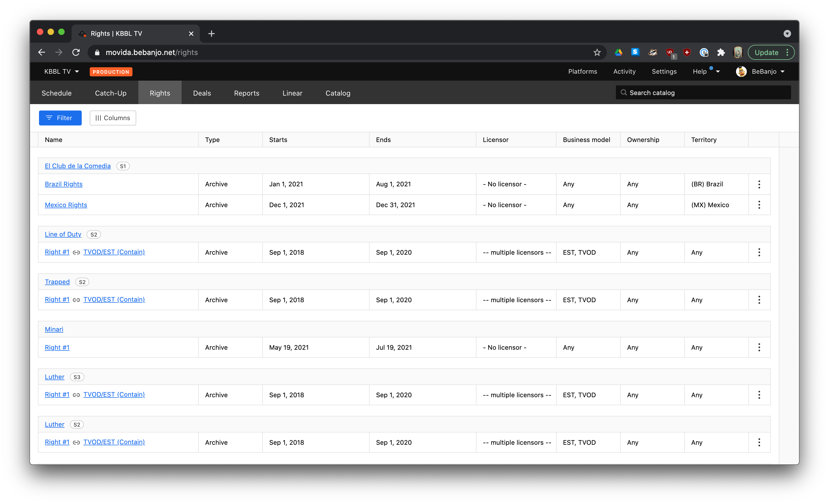This screenshot has height=504, width=829.
Task: Open the Linear tab
Action: tap(292, 93)
